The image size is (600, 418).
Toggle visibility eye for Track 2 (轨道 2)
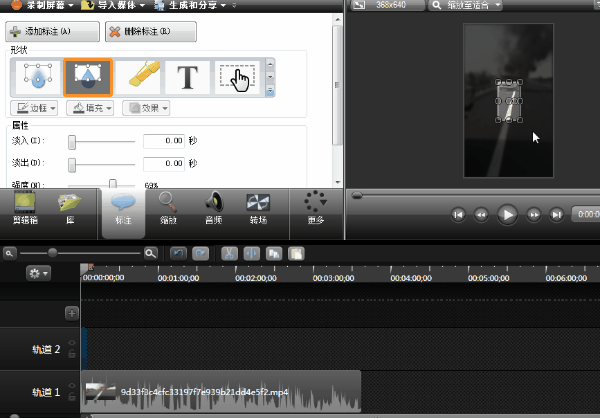coord(72,343)
